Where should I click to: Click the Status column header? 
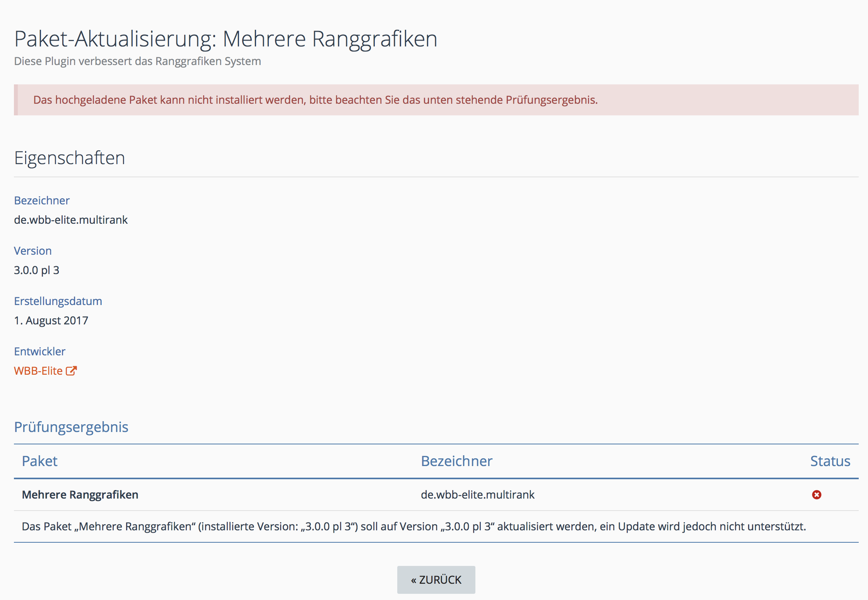pos(830,461)
